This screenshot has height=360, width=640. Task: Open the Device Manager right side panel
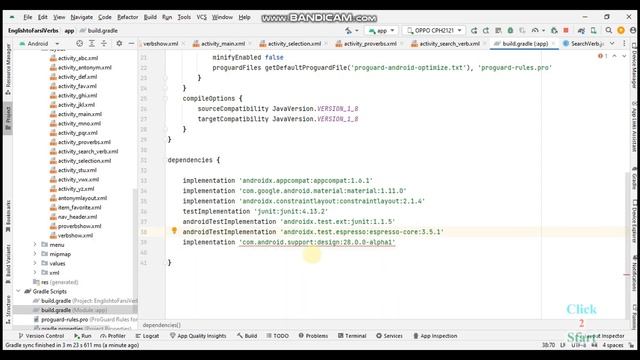click(x=634, y=65)
